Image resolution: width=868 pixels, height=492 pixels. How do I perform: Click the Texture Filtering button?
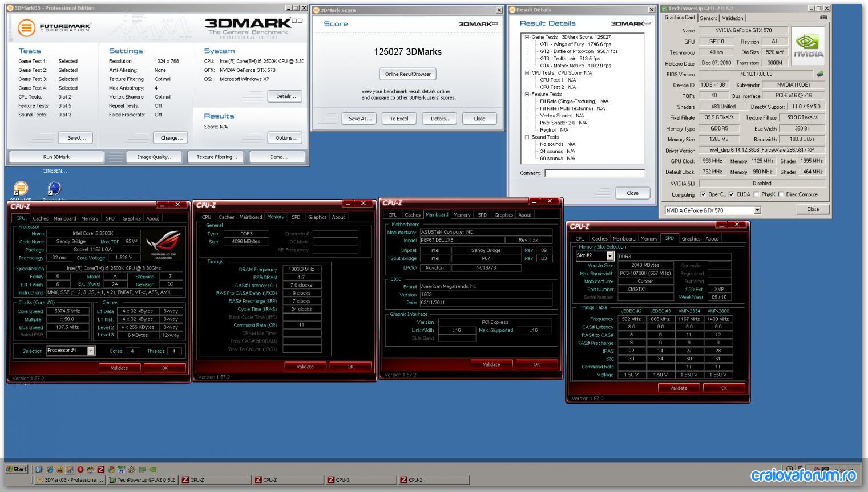click(216, 157)
